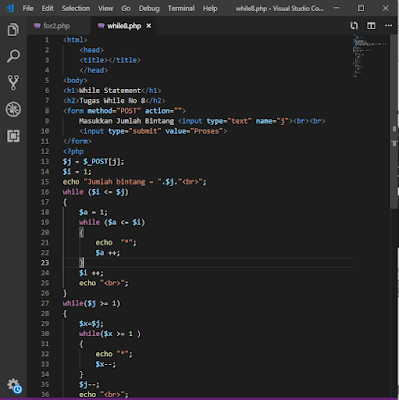Click the VS Code logo icon
Image resolution: width=399 pixels, height=400 pixels.
point(10,8)
